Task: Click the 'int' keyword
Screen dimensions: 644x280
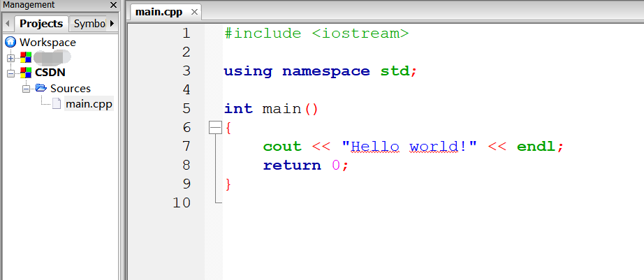Action: pyautogui.click(x=238, y=109)
